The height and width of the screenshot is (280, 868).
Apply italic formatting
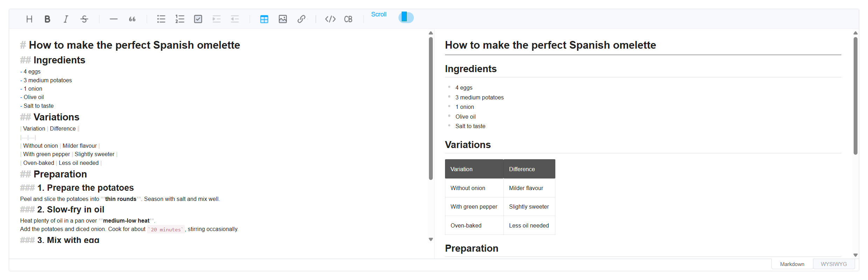(x=66, y=19)
